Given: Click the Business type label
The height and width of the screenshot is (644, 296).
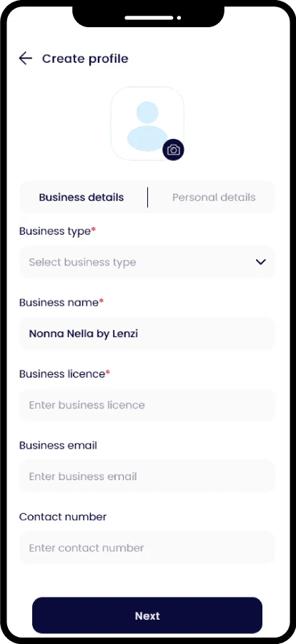Looking at the screenshot, I should [57, 231].
